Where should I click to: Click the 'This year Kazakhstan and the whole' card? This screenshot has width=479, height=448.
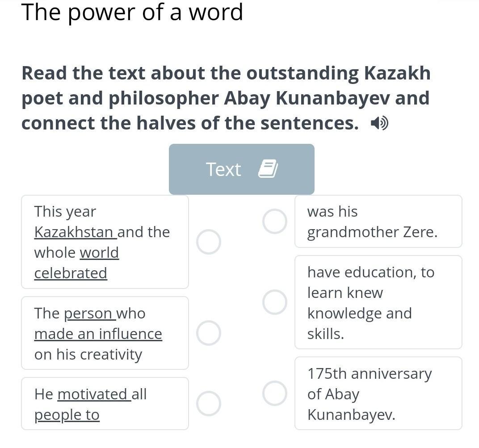(x=105, y=242)
